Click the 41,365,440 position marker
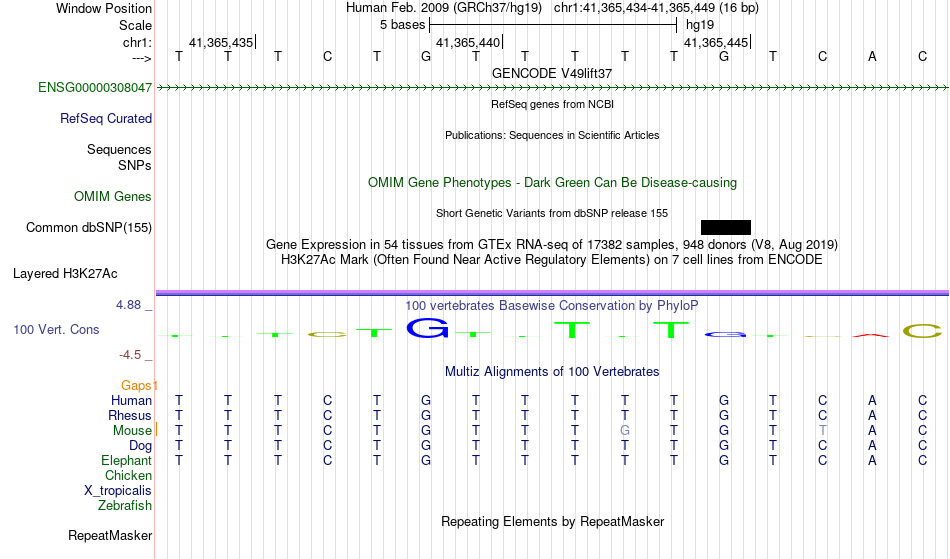Viewport: 950px width, 559px height. click(468, 43)
